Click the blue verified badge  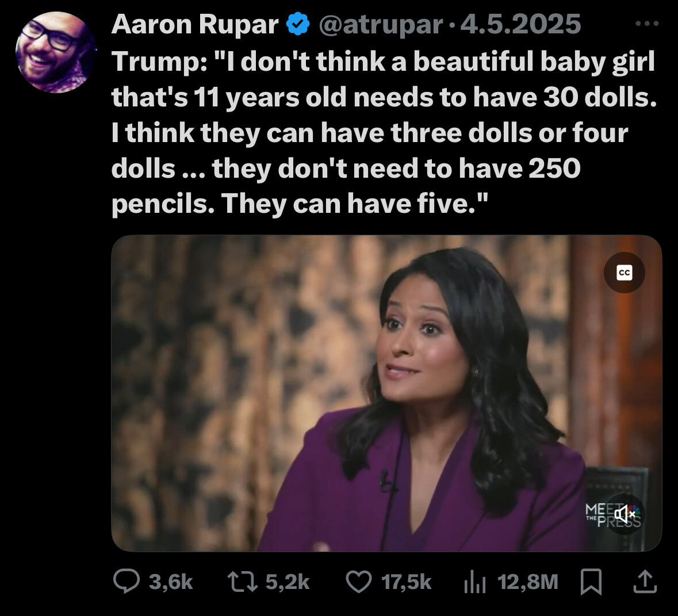point(298,24)
